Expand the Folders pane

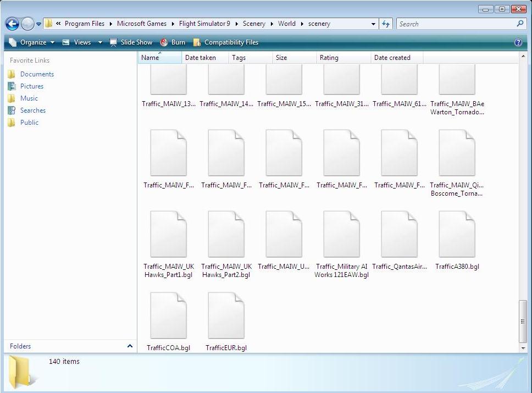click(x=130, y=346)
